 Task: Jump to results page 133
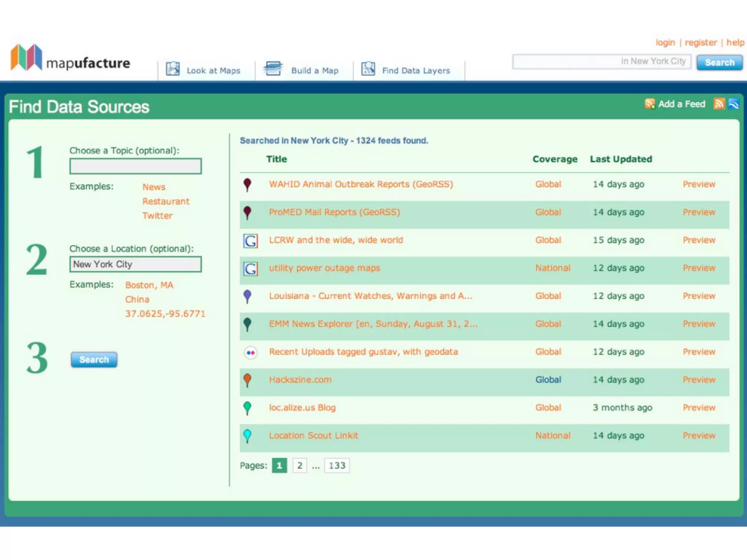(337, 466)
